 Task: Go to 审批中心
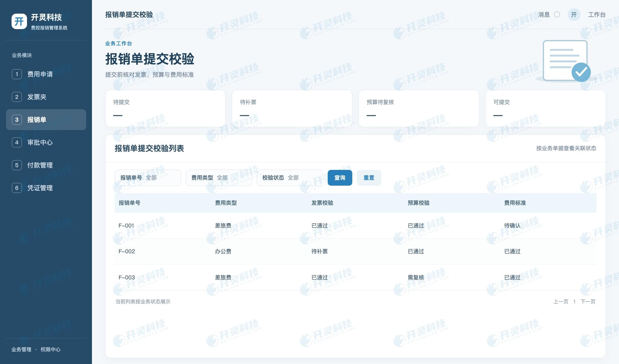46,142
